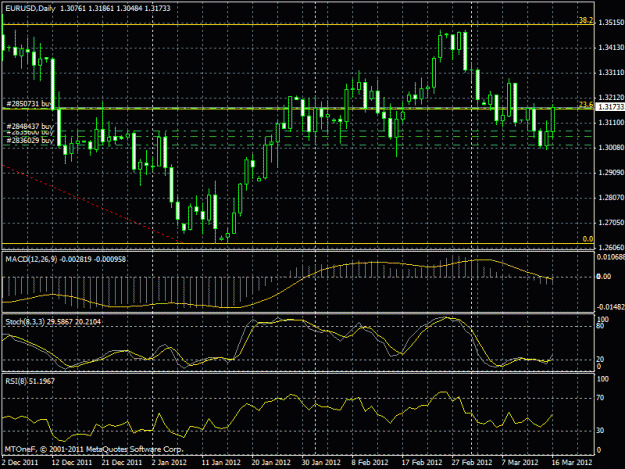Select the red dashed trendline
The height and width of the screenshot is (469, 625).
pos(92,204)
